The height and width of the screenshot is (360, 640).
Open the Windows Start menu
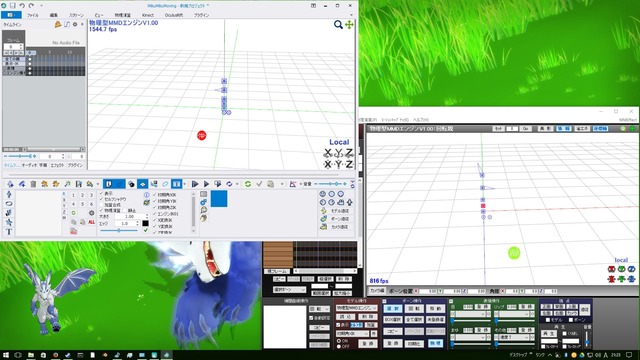click(6, 355)
